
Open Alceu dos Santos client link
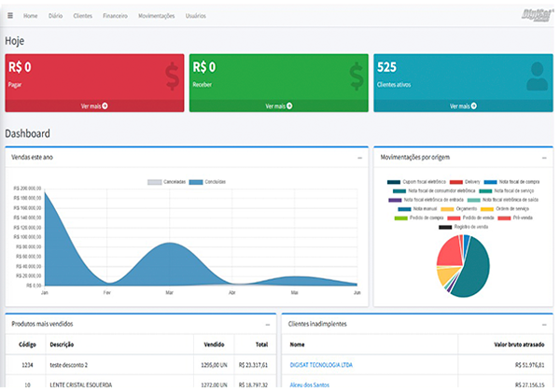[310, 384]
